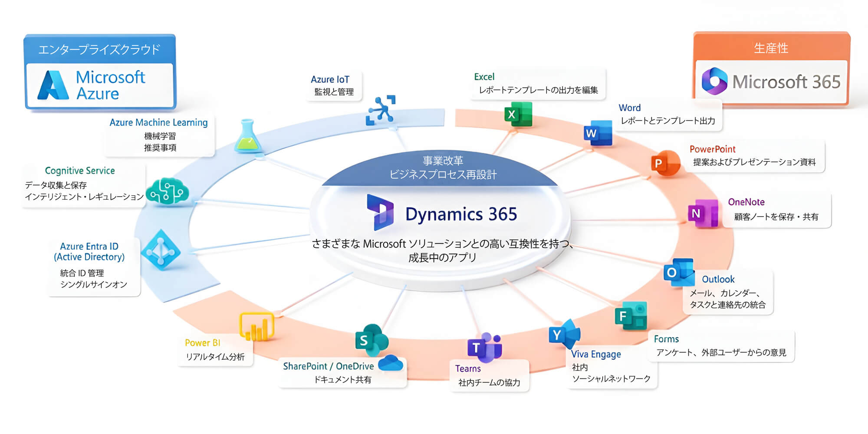868x434 pixels.
Task: Click the Power BI label
Action: tap(202, 343)
